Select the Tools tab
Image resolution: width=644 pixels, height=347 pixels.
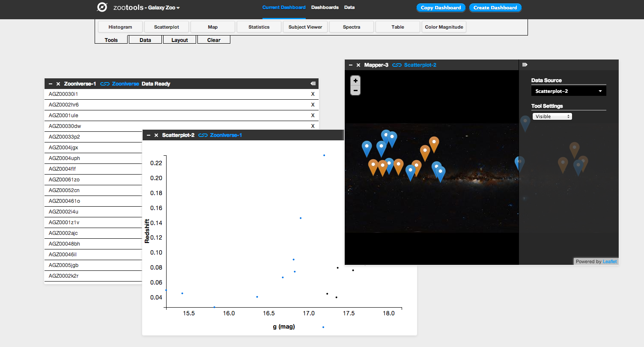click(111, 40)
